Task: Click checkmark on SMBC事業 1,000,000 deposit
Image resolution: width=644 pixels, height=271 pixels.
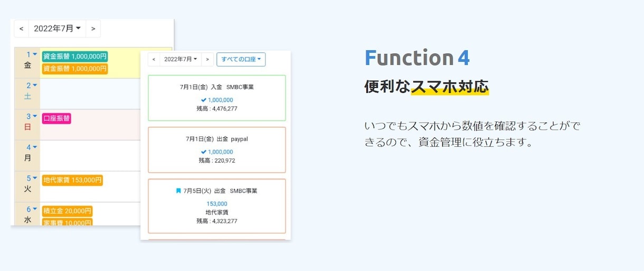Action: tap(204, 100)
